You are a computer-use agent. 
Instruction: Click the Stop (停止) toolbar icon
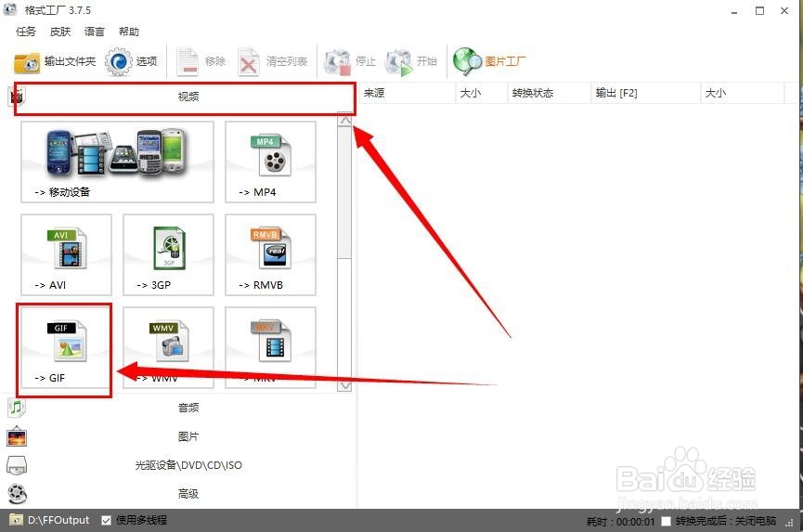tap(337, 62)
